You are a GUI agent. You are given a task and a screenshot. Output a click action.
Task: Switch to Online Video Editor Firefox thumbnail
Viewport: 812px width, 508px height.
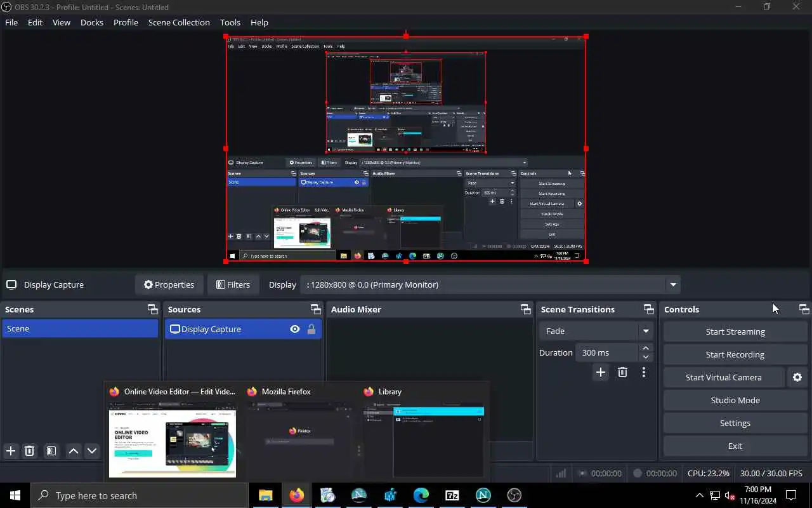[172, 432]
